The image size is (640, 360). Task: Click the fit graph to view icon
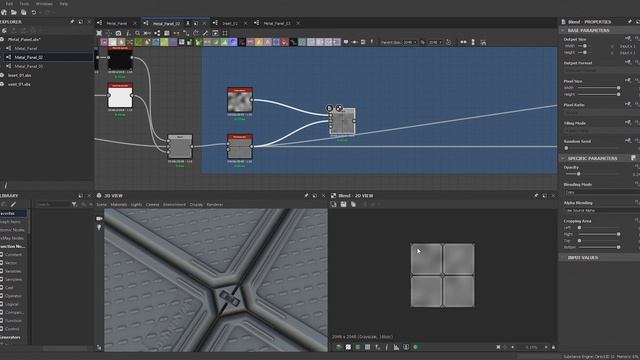click(99, 33)
